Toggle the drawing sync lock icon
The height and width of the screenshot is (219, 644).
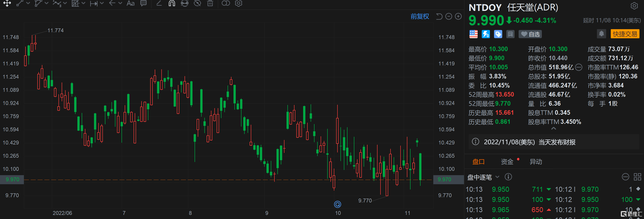pyautogui.click(x=185, y=3)
